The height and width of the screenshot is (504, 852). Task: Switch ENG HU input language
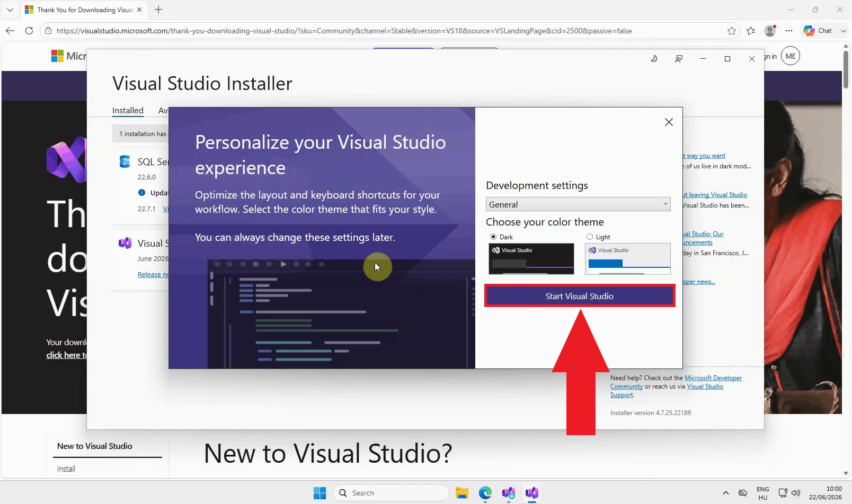click(x=763, y=493)
